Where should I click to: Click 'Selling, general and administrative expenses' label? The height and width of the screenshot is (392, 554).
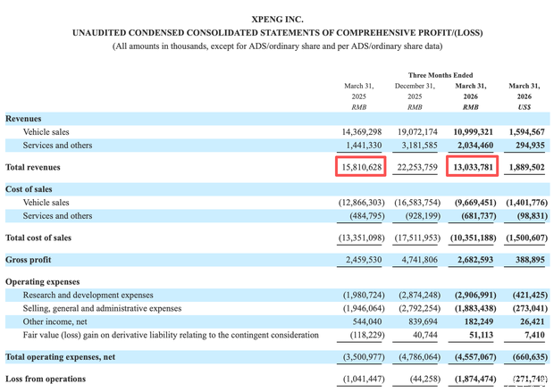click(102, 309)
